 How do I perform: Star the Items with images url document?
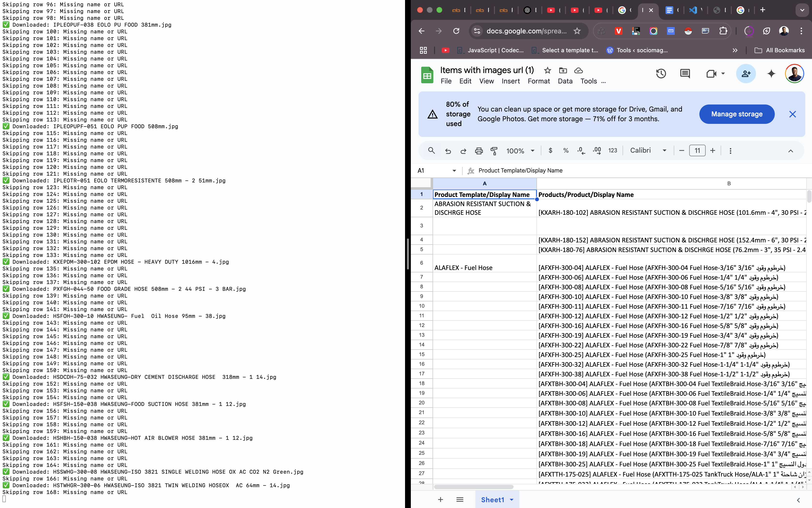[x=548, y=70]
